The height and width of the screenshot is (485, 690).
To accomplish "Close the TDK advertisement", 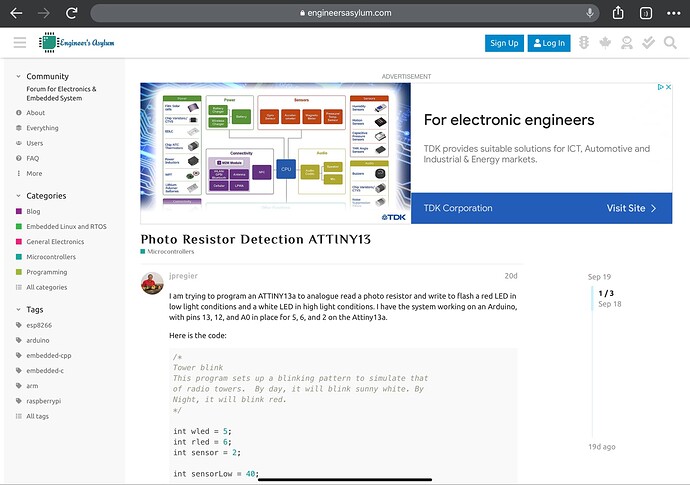I will click(x=668, y=87).
